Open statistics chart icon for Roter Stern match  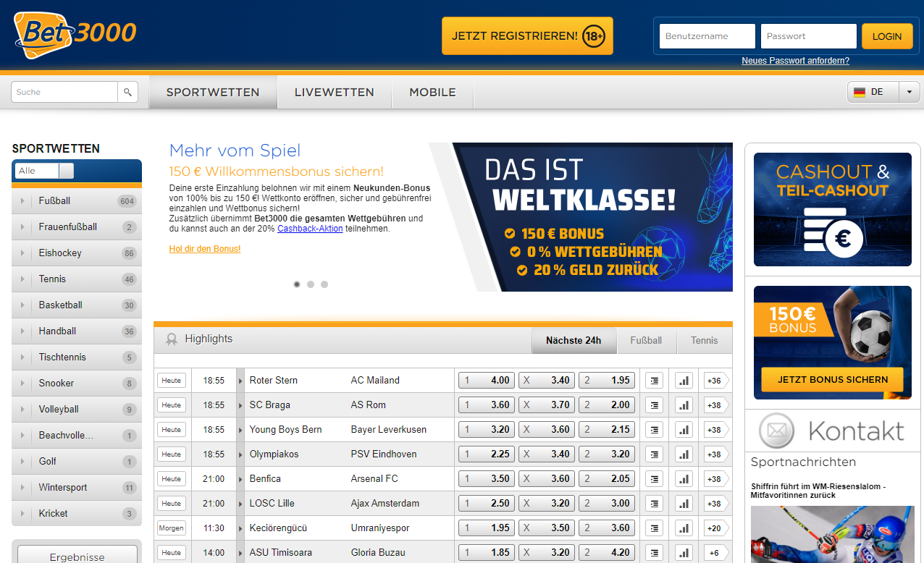point(684,381)
